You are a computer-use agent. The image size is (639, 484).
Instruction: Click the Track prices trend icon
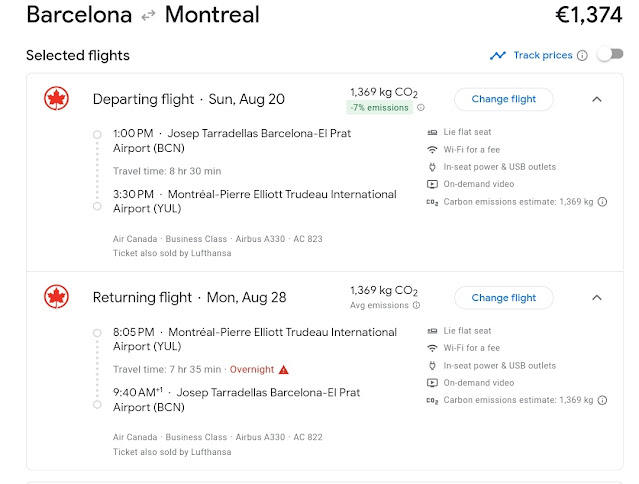tap(497, 55)
